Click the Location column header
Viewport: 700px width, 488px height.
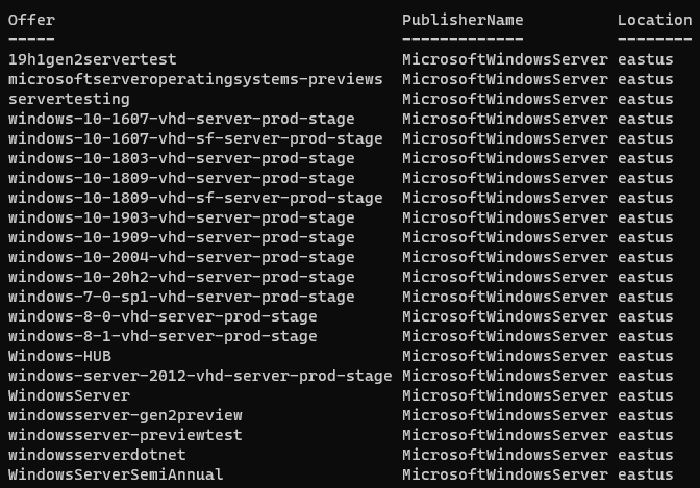pos(654,20)
